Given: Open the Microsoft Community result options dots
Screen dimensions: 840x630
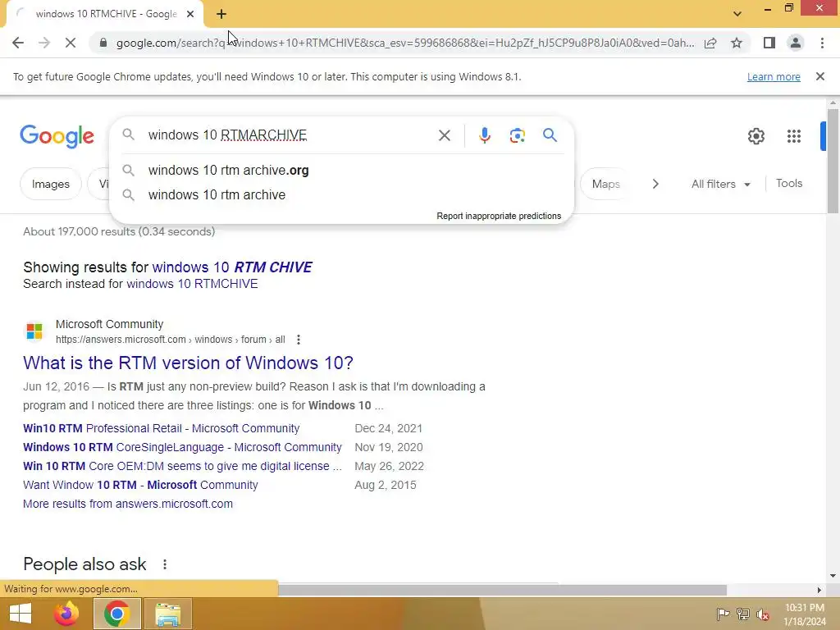Looking at the screenshot, I should pyautogui.click(x=299, y=340).
